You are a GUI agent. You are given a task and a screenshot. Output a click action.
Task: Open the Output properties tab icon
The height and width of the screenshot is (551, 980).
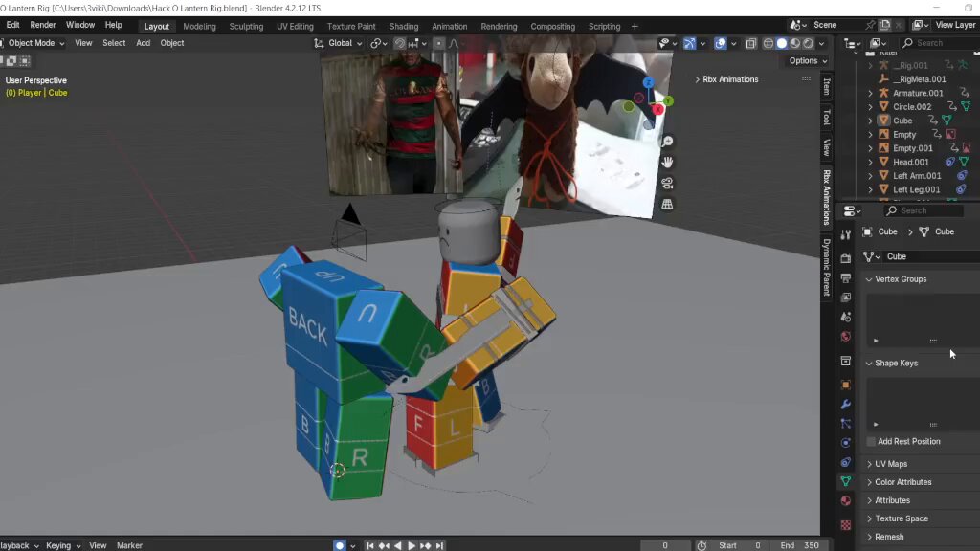click(846, 277)
